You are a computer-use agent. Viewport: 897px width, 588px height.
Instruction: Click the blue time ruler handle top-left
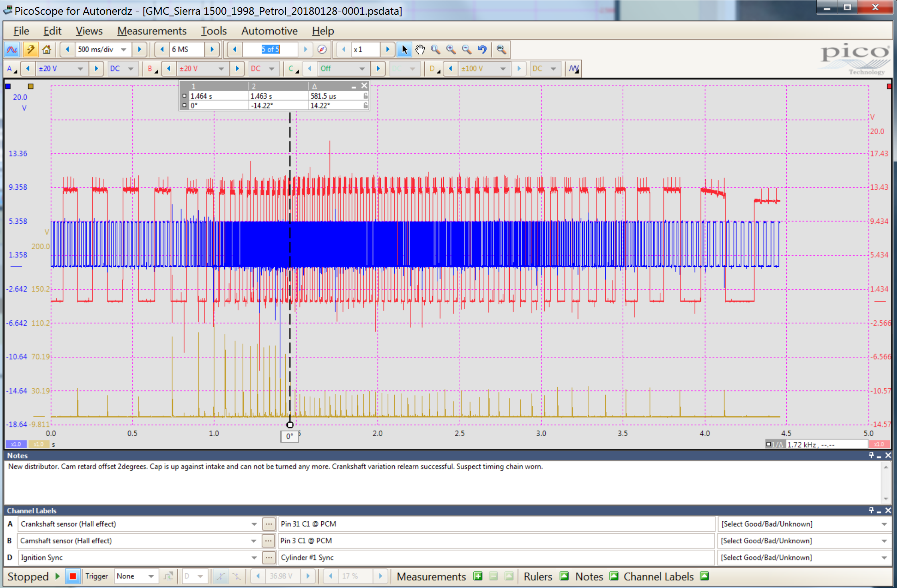(x=8, y=86)
